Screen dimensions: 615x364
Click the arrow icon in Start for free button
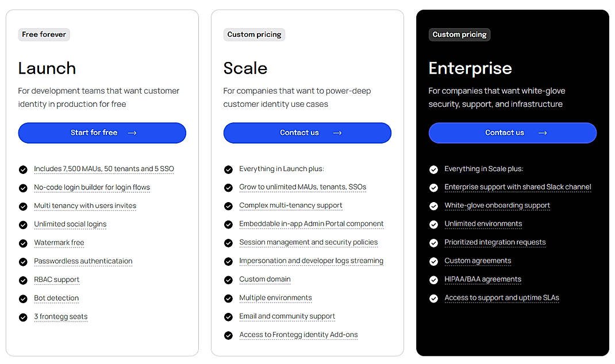point(132,133)
